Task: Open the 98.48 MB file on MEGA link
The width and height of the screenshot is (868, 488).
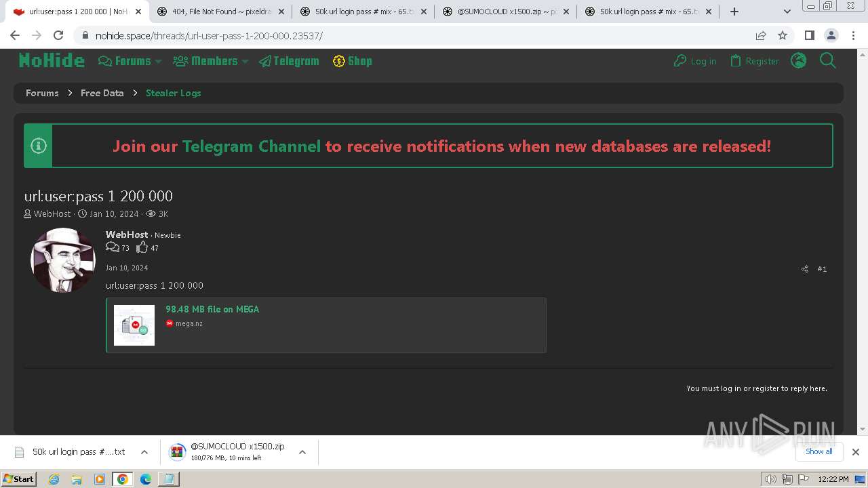Action: pos(212,309)
